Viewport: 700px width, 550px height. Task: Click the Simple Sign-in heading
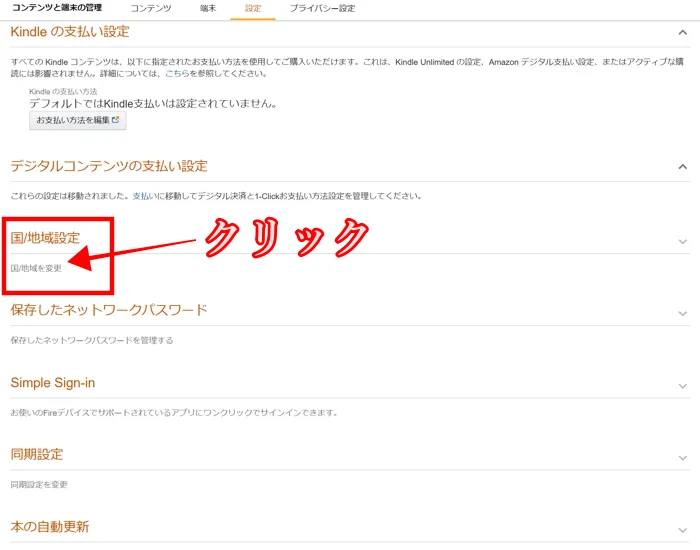[x=53, y=383]
